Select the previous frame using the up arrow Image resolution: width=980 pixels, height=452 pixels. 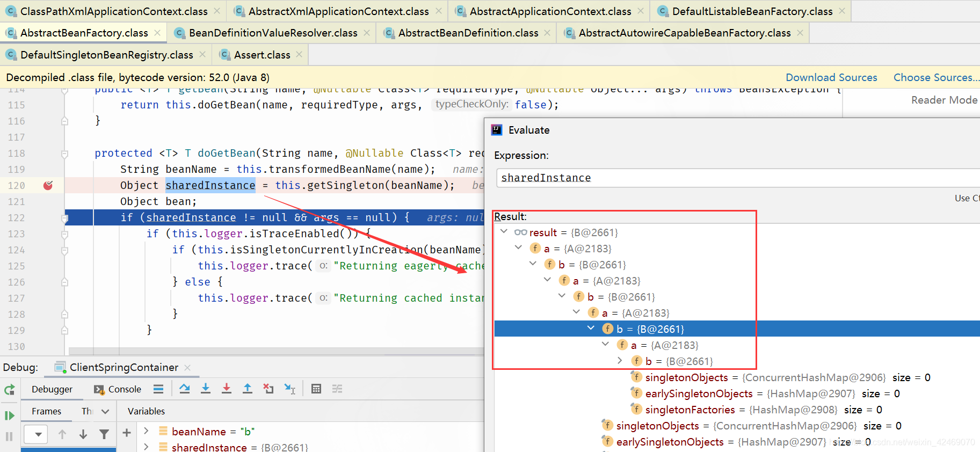pos(62,434)
